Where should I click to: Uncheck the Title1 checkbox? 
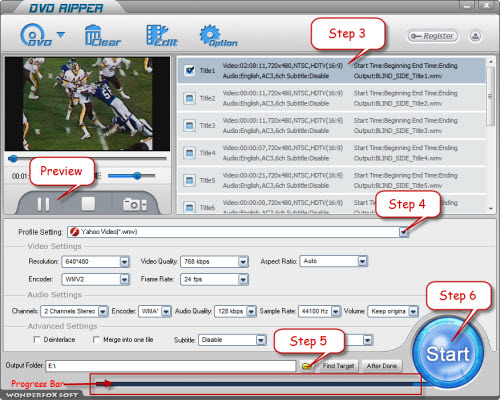click(x=190, y=70)
